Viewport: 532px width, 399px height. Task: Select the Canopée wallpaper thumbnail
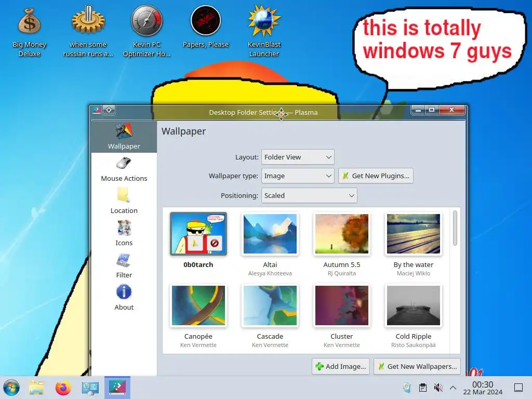tap(198, 305)
